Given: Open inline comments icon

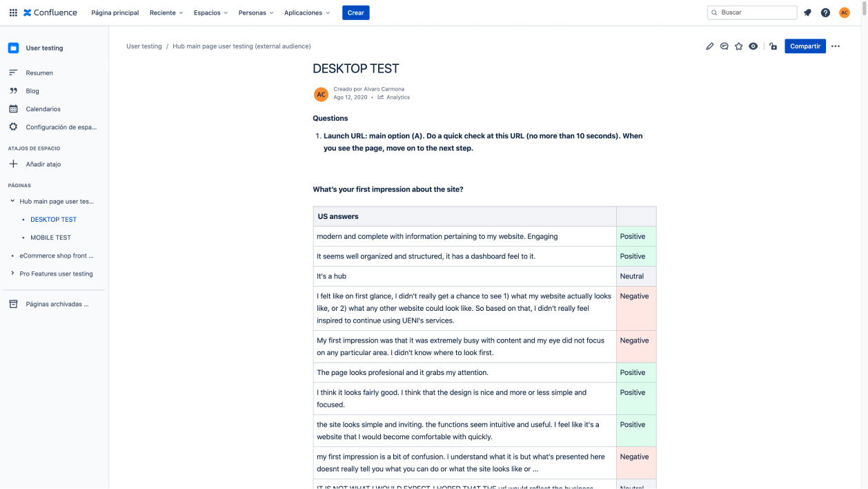Looking at the screenshot, I should point(724,46).
